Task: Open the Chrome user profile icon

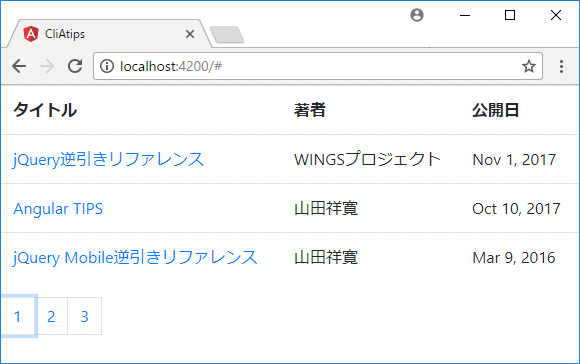Action: tap(417, 15)
